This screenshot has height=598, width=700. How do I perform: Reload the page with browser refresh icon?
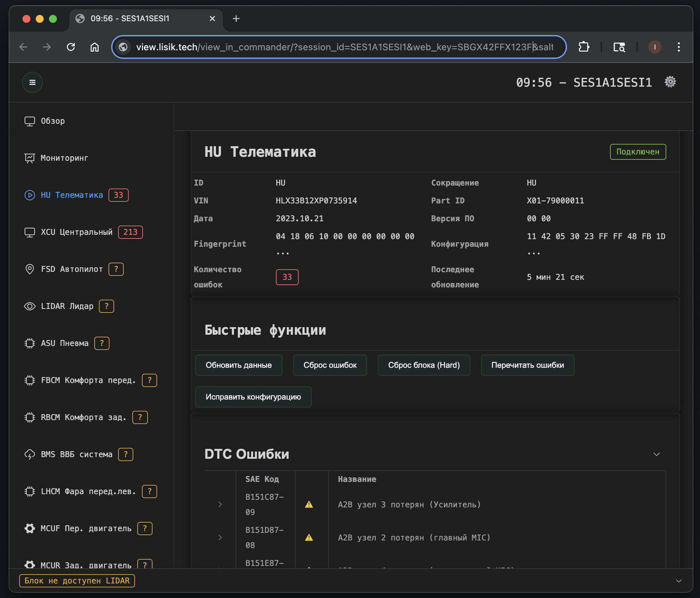(x=71, y=47)
